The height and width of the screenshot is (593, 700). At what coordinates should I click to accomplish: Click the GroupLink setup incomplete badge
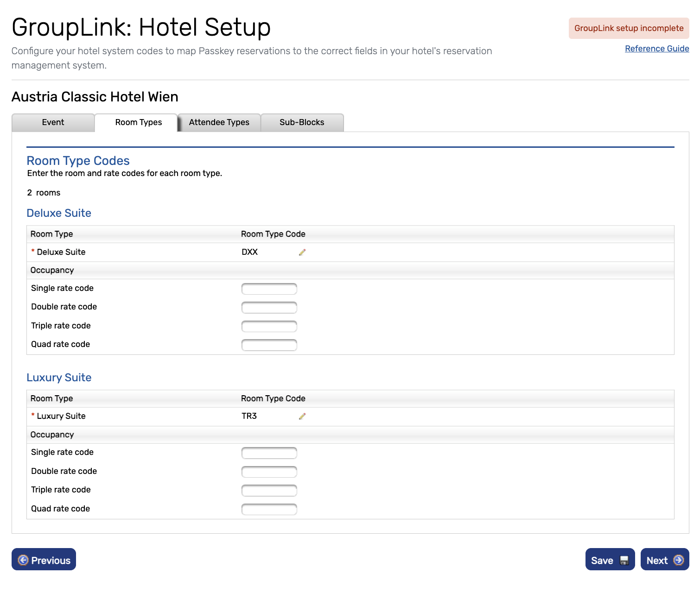(x=629, y=28)
